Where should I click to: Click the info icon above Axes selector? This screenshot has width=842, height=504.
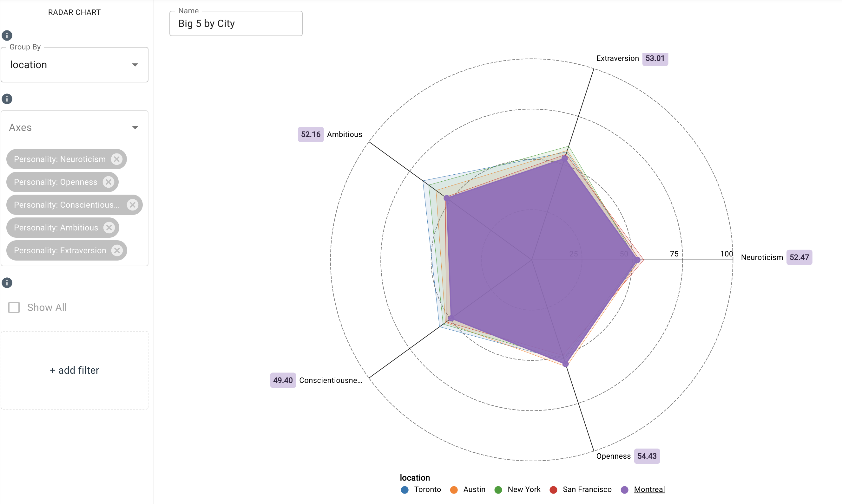7,99
